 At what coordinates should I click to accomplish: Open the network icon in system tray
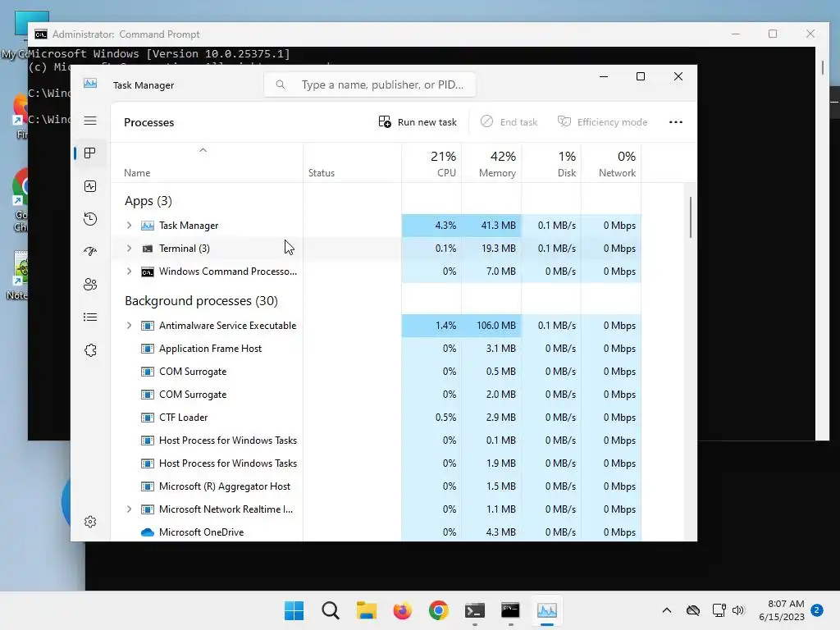coord(719,610)
